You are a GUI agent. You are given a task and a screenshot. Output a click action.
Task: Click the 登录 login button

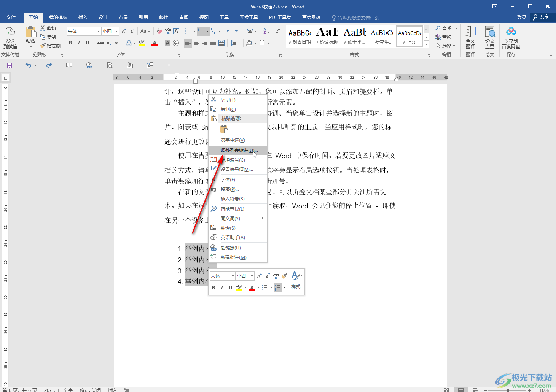pos(521,17)
